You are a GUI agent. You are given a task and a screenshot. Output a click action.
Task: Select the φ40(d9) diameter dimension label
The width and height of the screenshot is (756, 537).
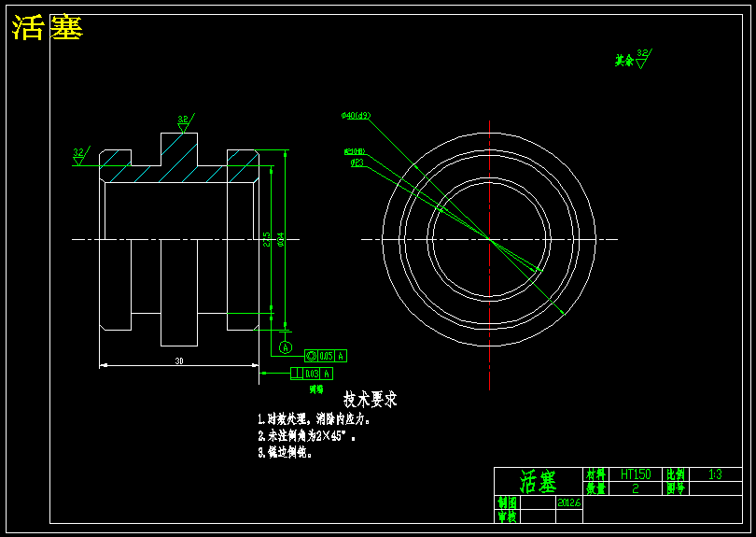click(356, 116)
